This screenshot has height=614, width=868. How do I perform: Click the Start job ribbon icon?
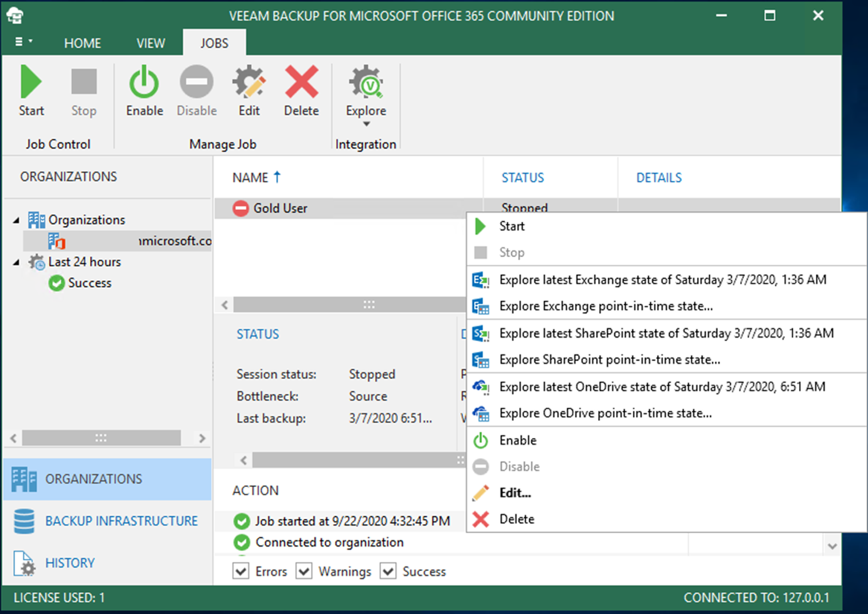point(31,82)
